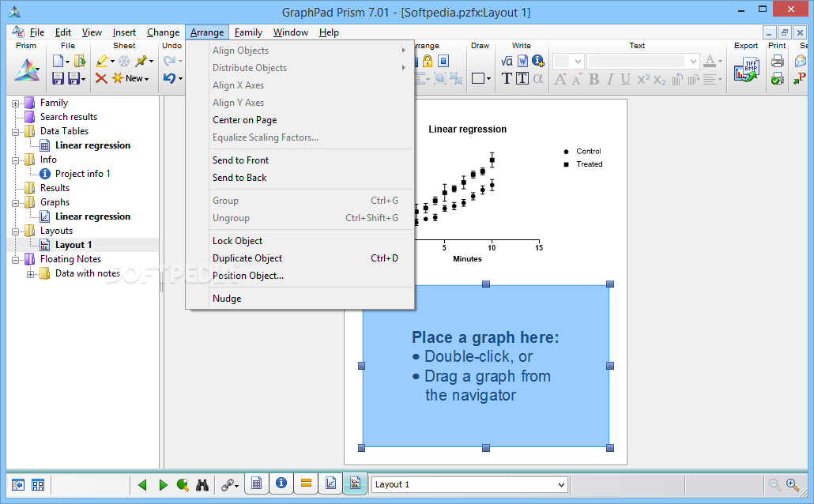Click the blue graph placeholder box
Viewport: 814px width, 504px height.
486,366
